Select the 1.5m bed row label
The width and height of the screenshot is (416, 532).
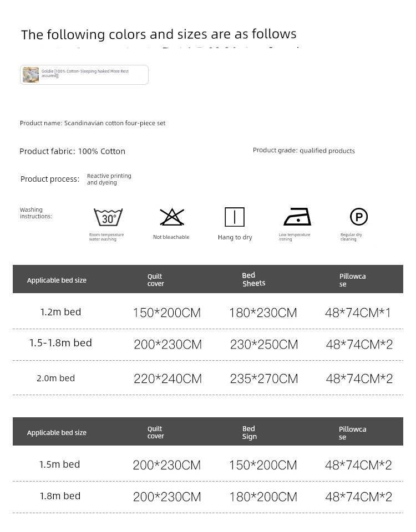(x=59, y=464)
